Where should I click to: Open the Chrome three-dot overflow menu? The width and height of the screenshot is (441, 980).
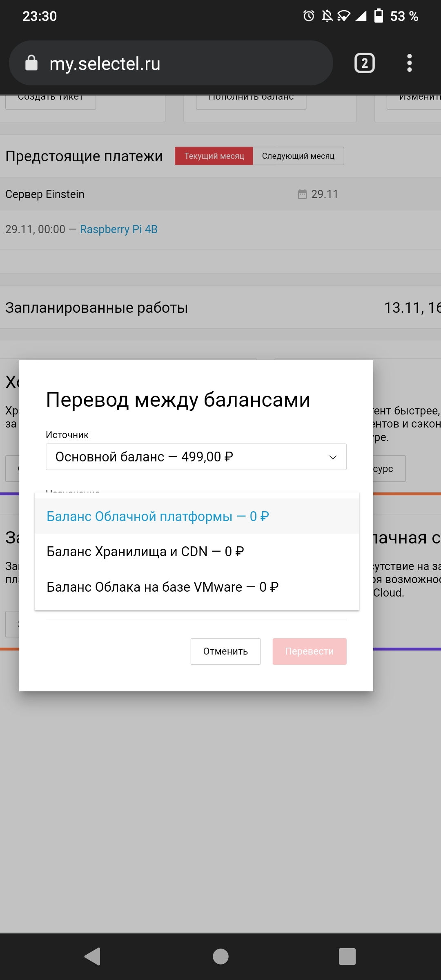[409, 63]
